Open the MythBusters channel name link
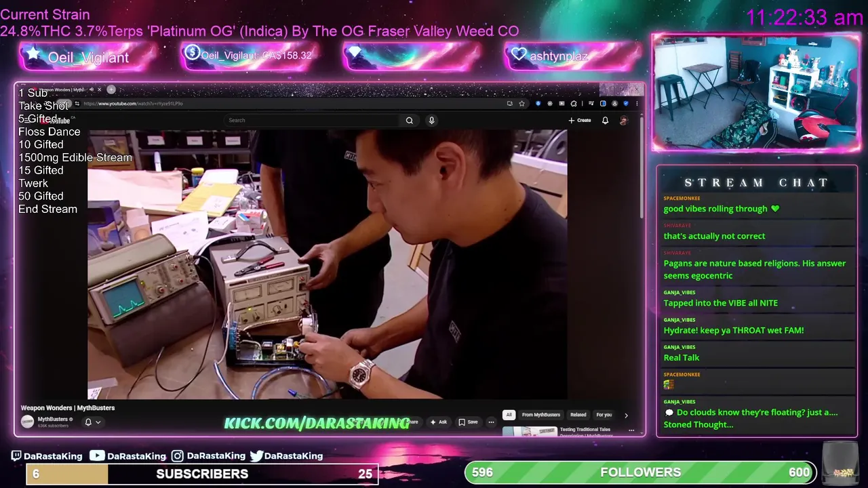The width and height of the screenshot is (868, 488). 53,420
